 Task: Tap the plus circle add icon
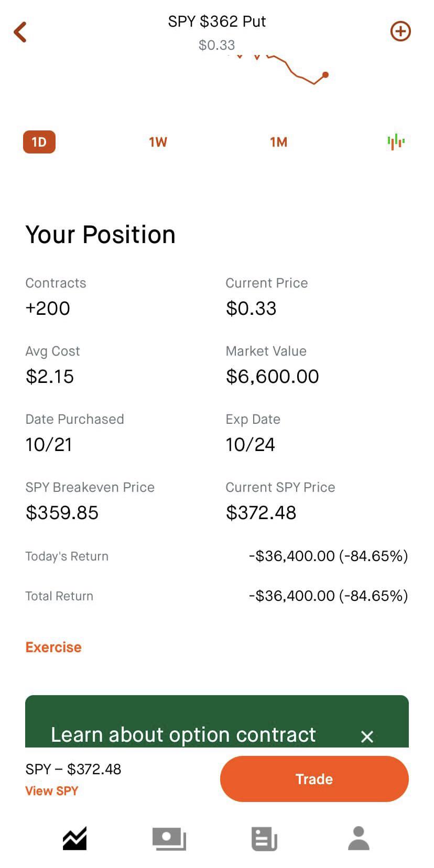tap(400, 31)
